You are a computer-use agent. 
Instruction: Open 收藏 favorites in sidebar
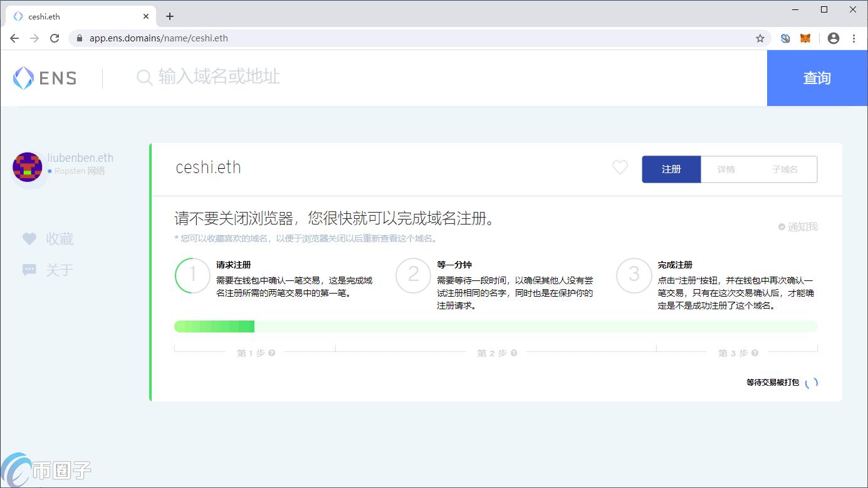tap(60, 239)
